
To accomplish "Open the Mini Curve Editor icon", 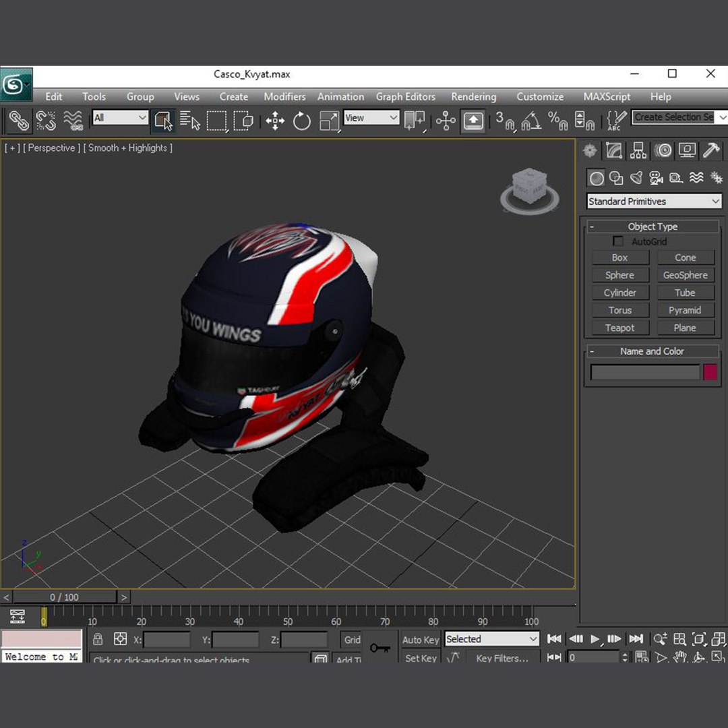I will (17, 617).
